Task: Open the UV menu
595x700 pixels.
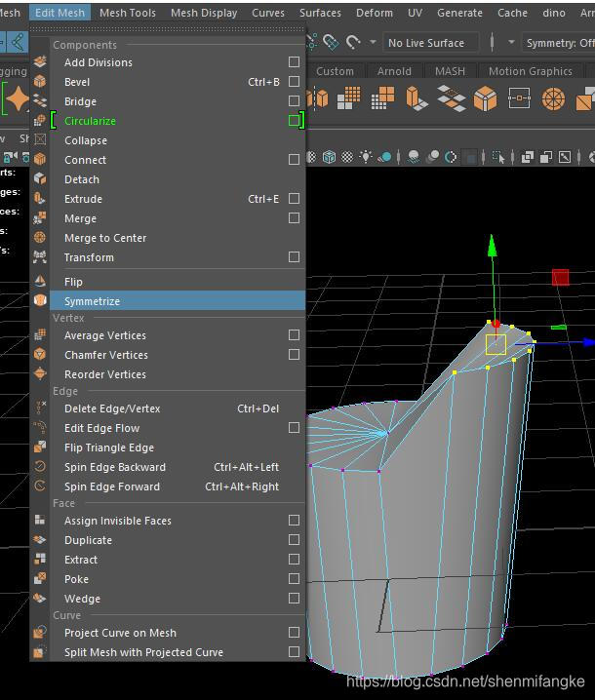Action: click(x=415, y=13)
